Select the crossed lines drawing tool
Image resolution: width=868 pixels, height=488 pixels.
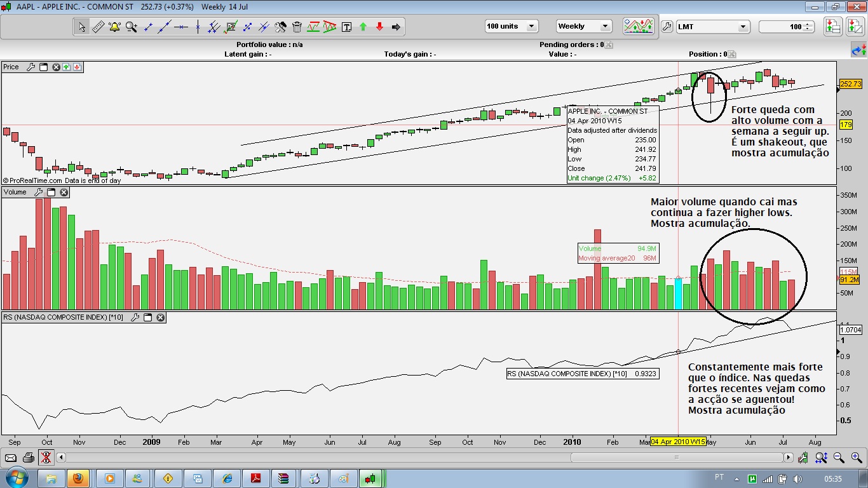click(x=264, y=27)
